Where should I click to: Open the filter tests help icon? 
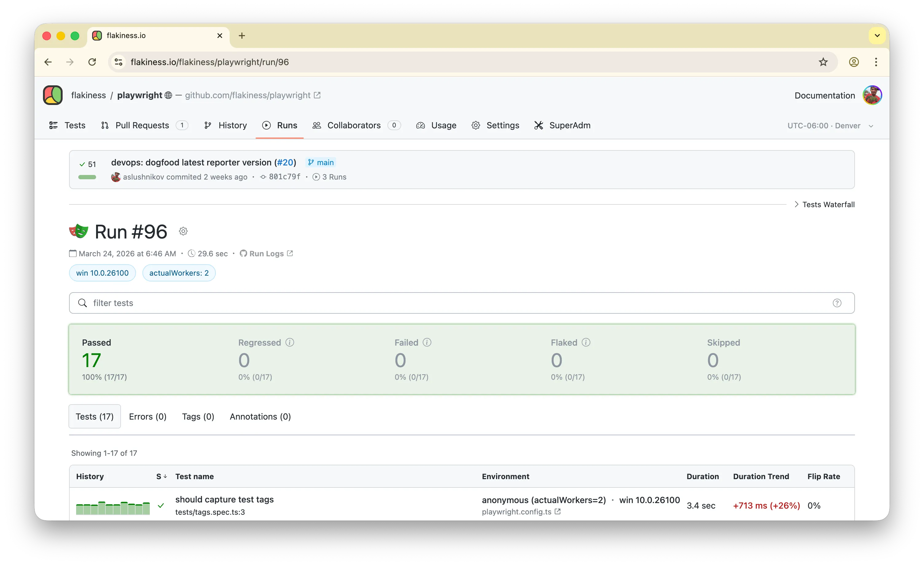(837, 303)
